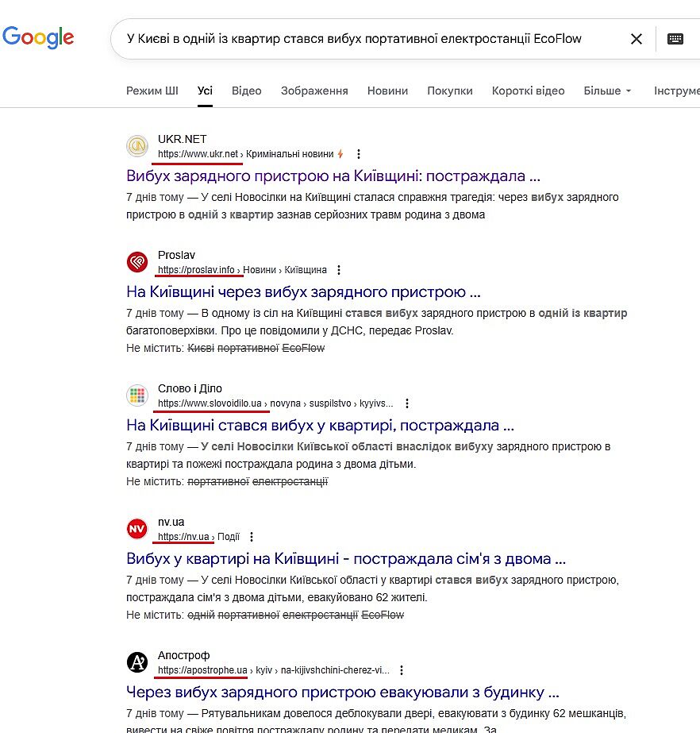This screenshot has width=700, height=733.
Task: Click the Google logo
Action: coord(37,37)
